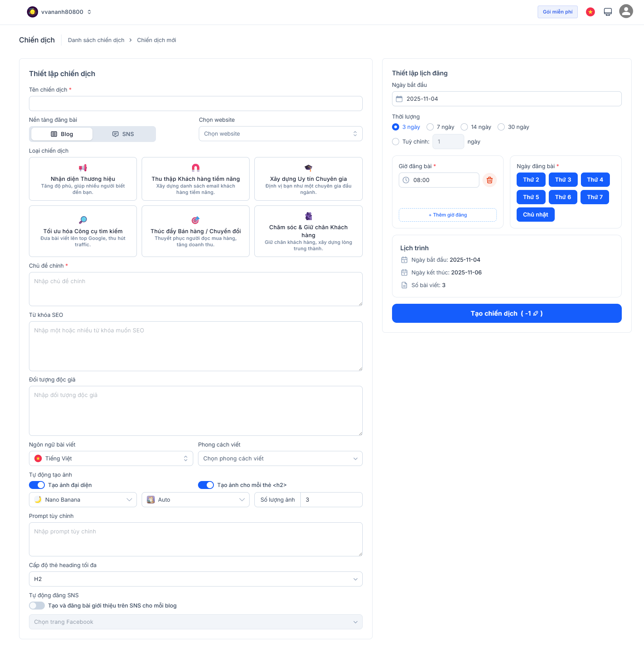This screenshot has width=644, height=646.
Task: Click the monitor display icon in header
Action: (x=607, y=12)
